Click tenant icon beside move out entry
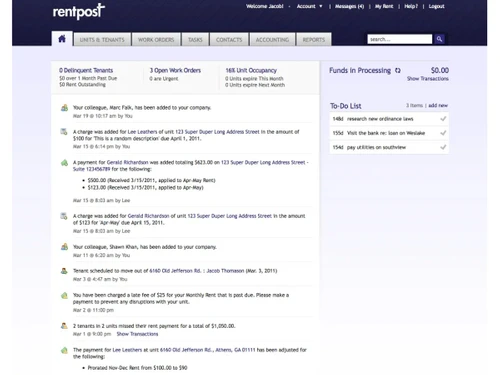This screenshot has height=375, width=500. pos(64,271)
